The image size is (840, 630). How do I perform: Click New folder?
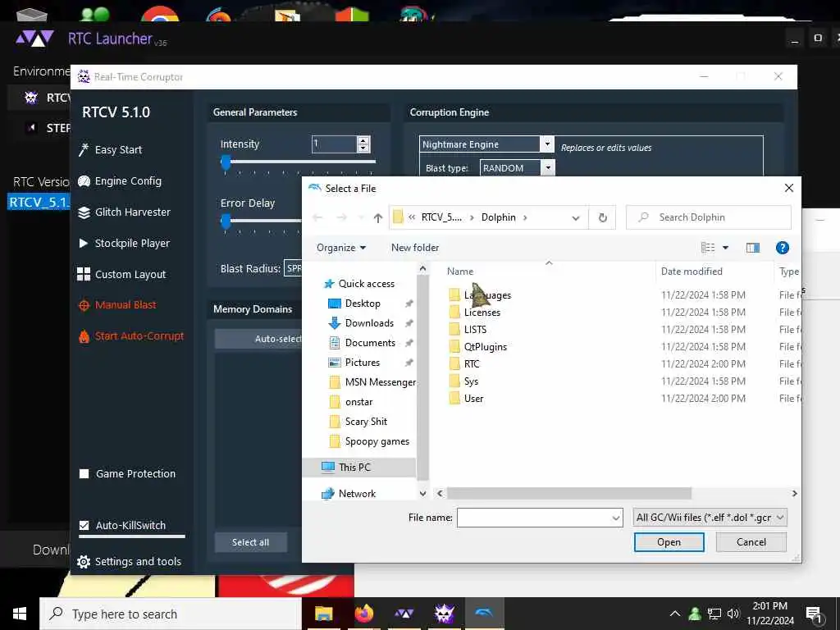pos(415,248)
